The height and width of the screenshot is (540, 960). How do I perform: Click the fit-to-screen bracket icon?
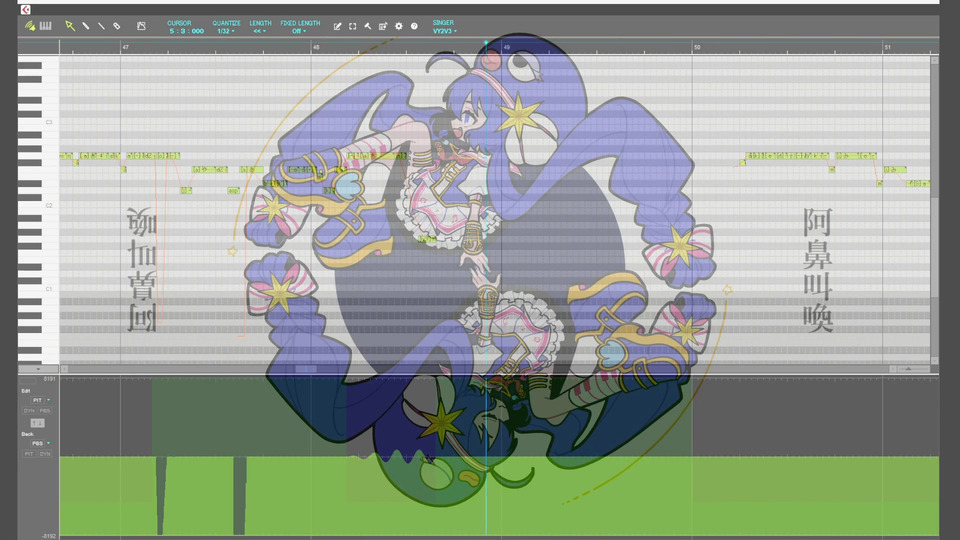point(352,26)
